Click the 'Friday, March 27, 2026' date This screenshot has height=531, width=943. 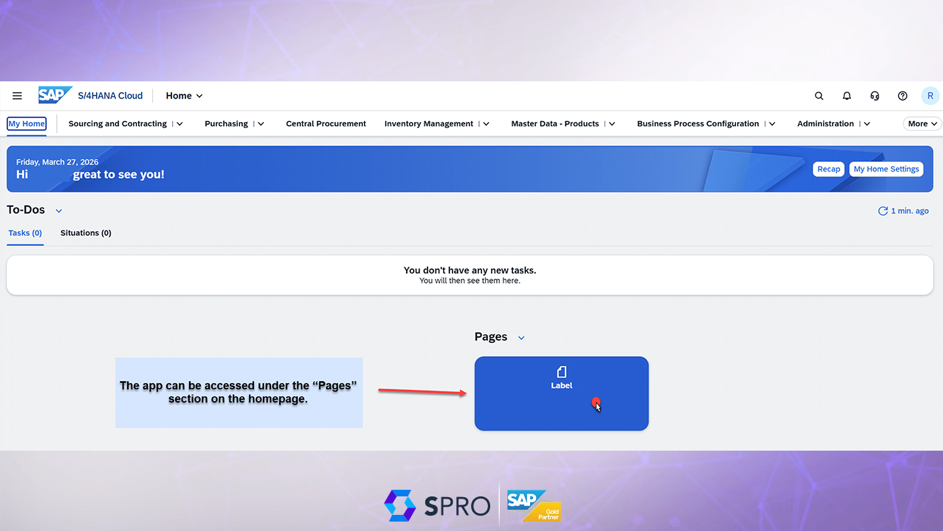coord(57,162)
